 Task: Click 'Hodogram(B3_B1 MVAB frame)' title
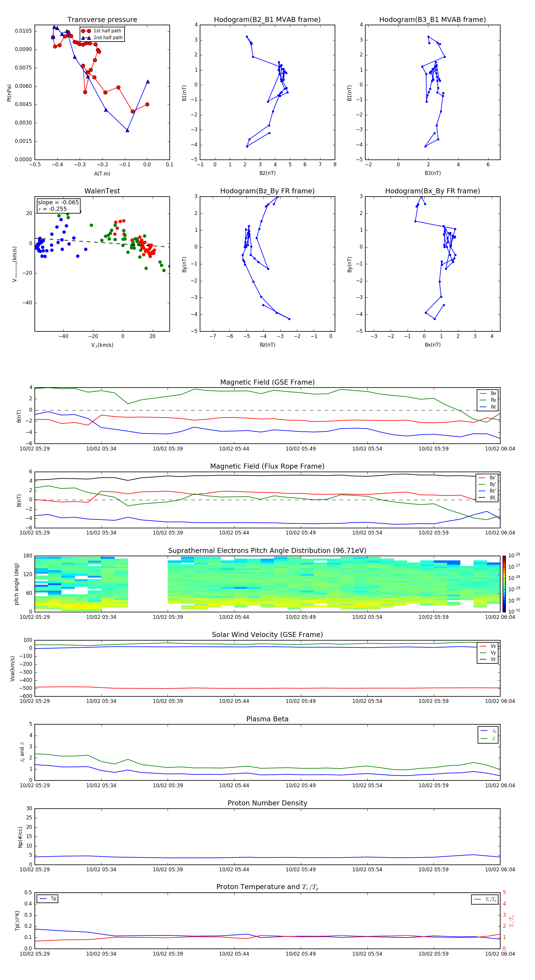(x=432, y=20)
